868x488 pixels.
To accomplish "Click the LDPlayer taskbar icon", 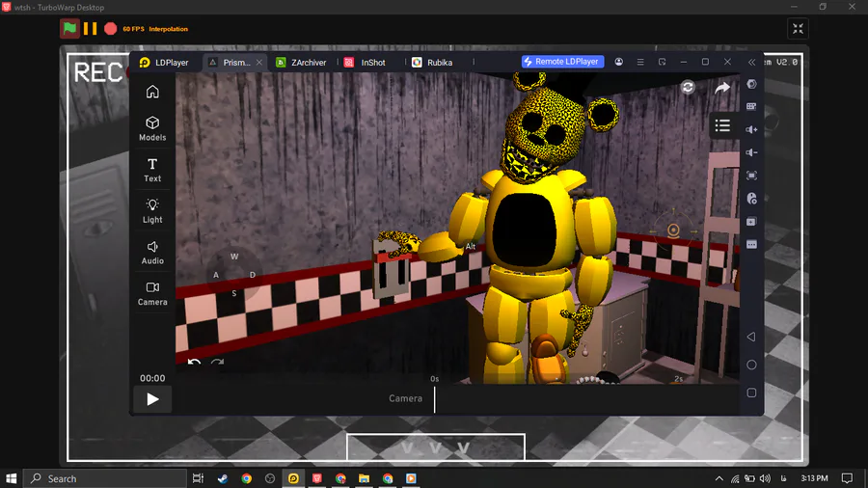I will tap(293, 478).
